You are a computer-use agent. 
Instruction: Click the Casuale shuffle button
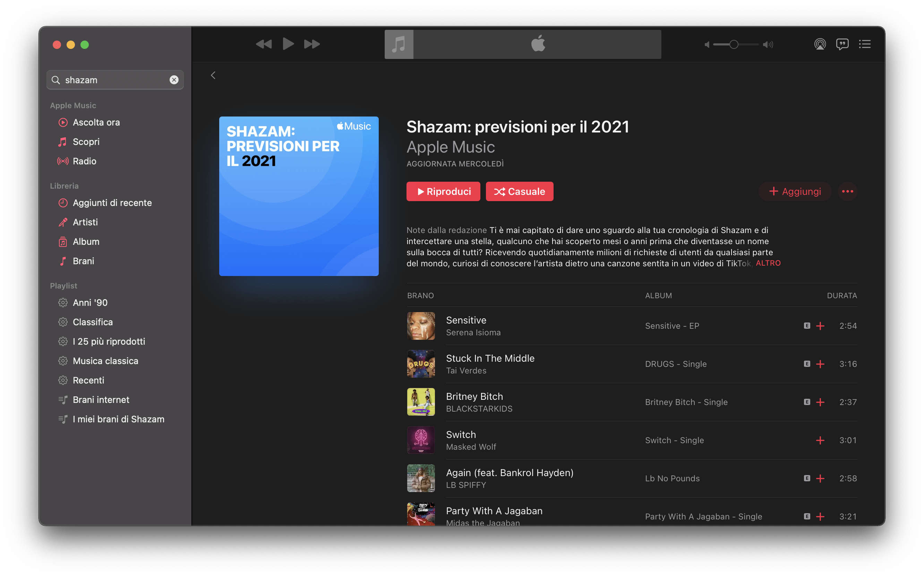click(519, 191)
